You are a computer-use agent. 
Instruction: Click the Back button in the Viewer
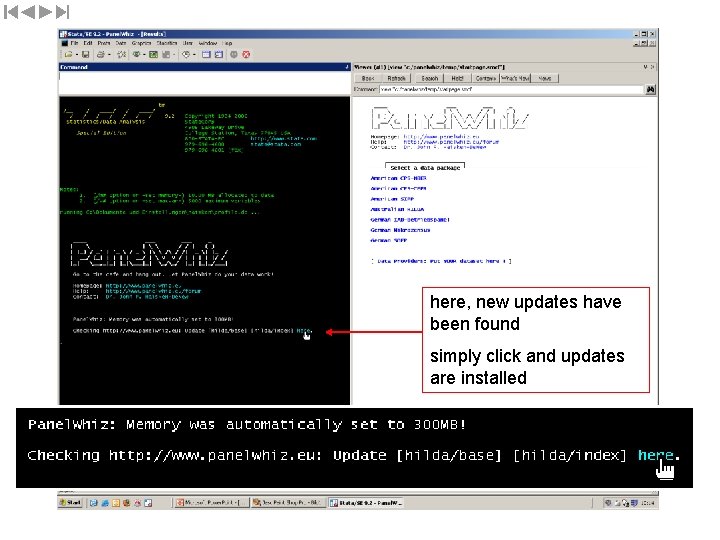pyautogui.click(x=368, y=79)
